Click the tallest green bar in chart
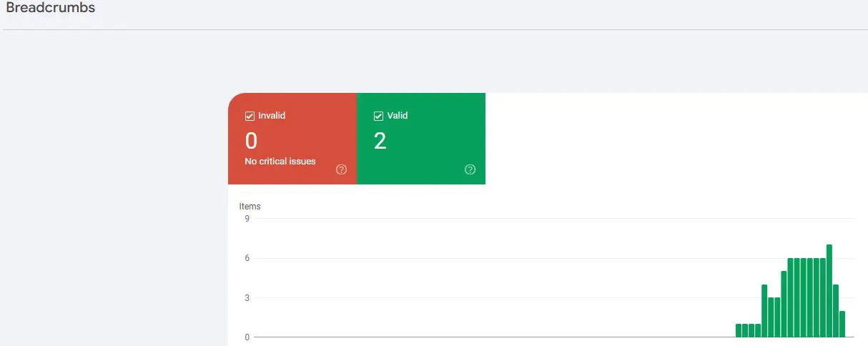Image resolution: width=868 pixels, height=346 pixels. click(829, 291)
